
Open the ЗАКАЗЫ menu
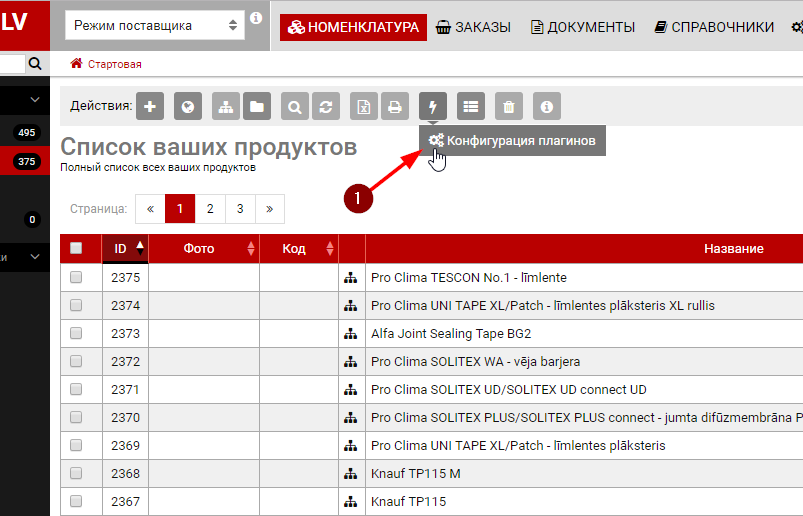coord(474,27)
